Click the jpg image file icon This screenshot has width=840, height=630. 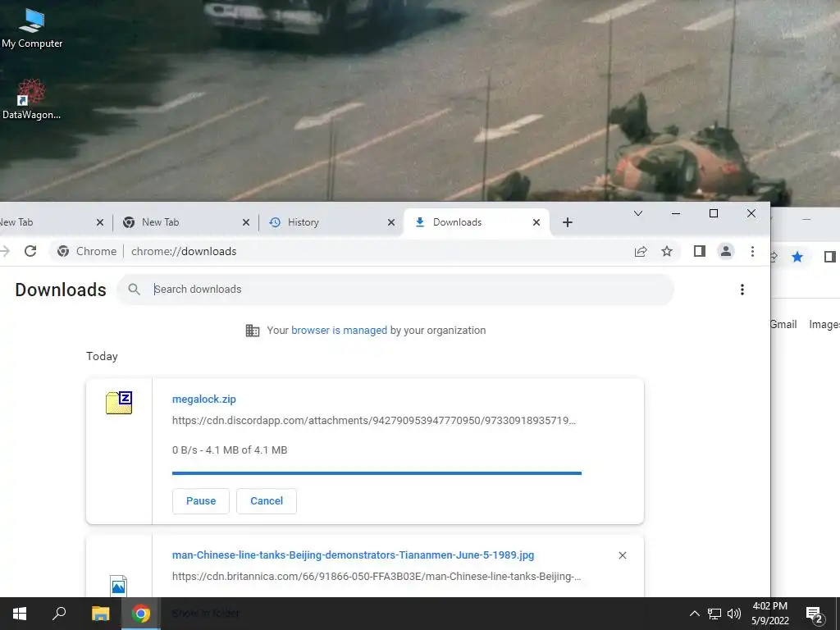point(118,586)
